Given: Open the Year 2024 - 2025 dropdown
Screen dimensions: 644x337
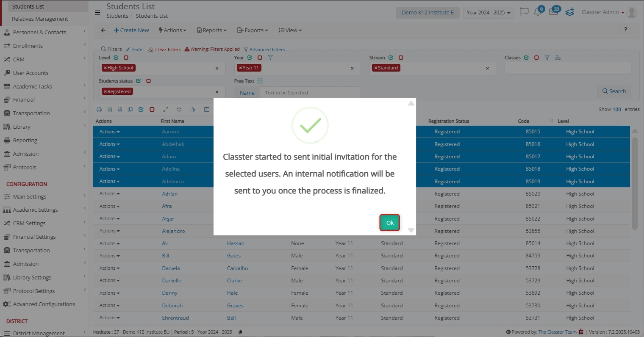Looking at the screenshot, I should click(488, 13).
